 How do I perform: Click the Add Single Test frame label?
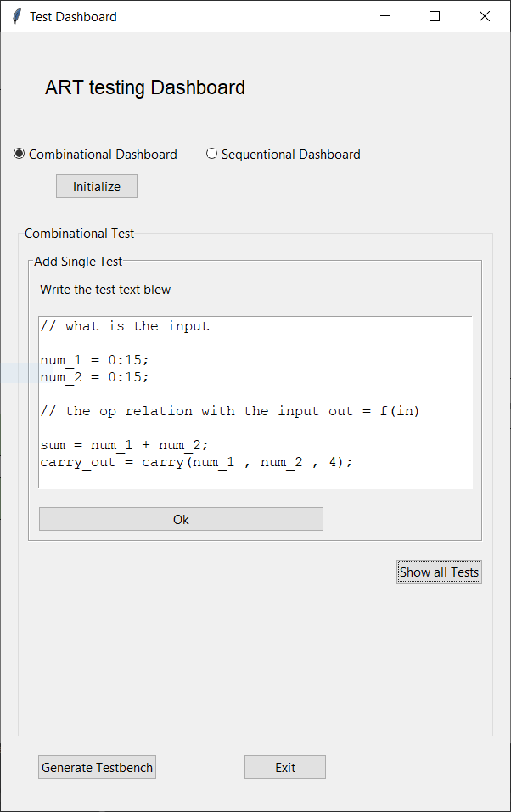[77, 262]
